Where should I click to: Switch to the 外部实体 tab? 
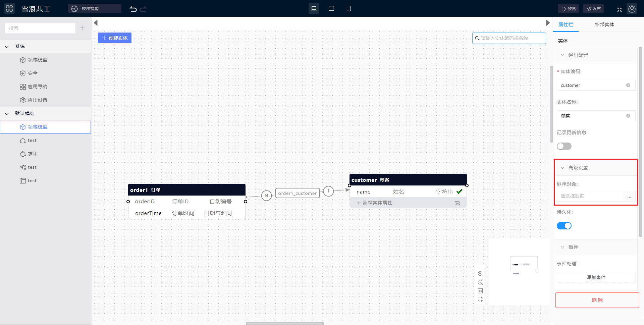[604, 24]
